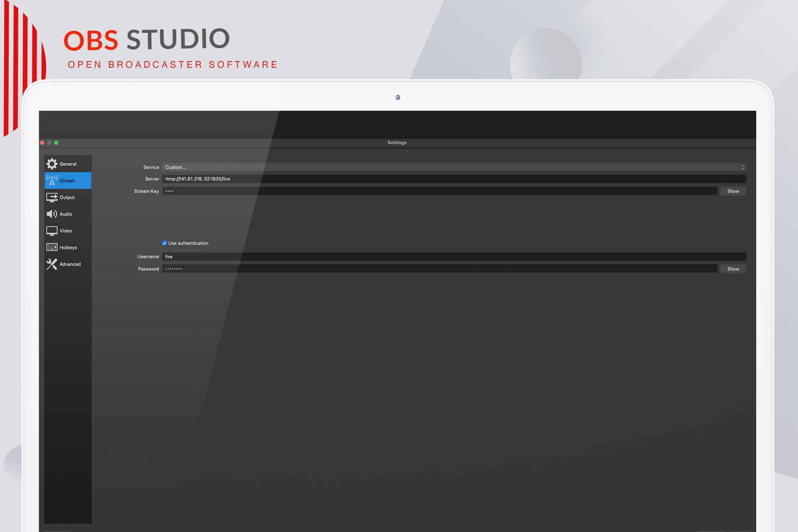Select the Advanced tab label
The width and height of the screenshot is (798, 532).
coord(70,264)
